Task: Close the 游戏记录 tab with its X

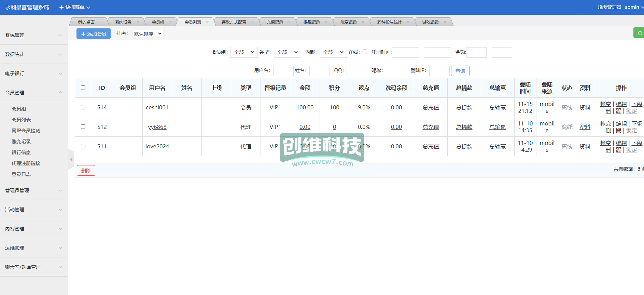Action: [445, 22]
